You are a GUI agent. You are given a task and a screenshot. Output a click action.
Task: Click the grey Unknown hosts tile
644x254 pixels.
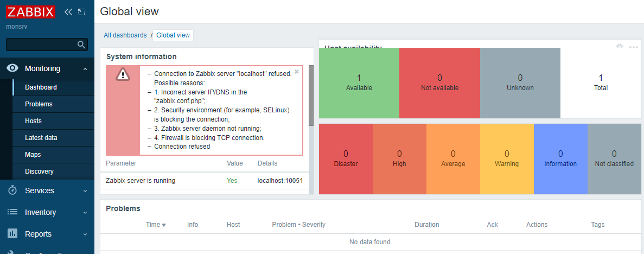(520, 82)
